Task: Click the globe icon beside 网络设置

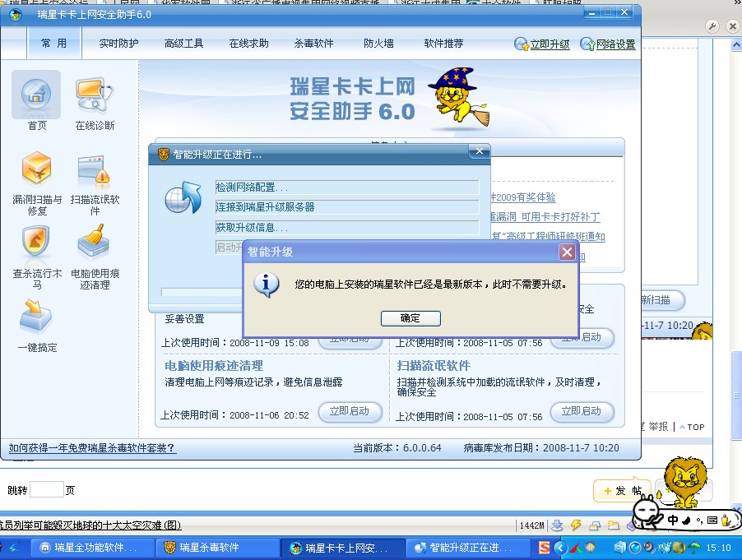Action: [x=587, y=44]
